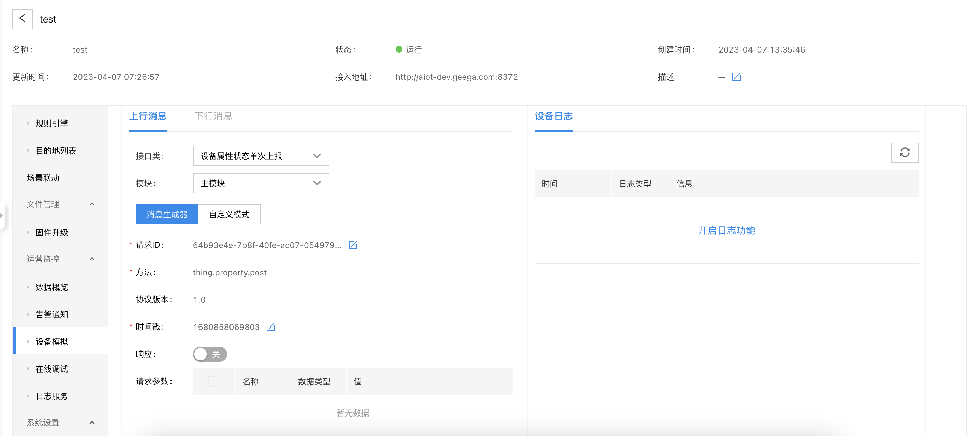Click the update time 2023-04-07 07:26:57

(x=116, y=77)
